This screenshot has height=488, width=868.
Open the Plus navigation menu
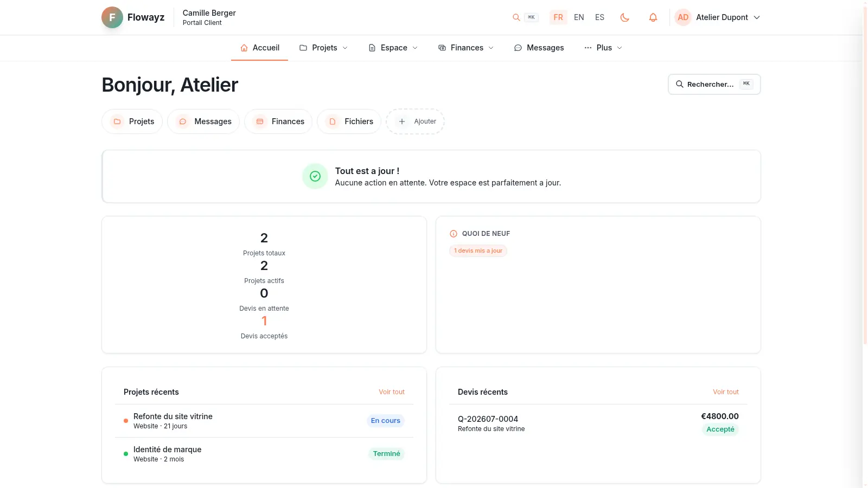(x=603, y=48)
